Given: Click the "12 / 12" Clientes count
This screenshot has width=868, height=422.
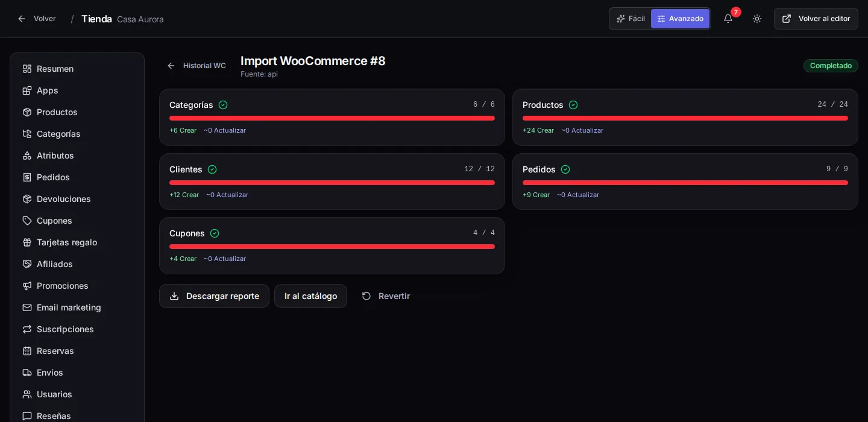Looking at the screenshot, I should (480, 169).
